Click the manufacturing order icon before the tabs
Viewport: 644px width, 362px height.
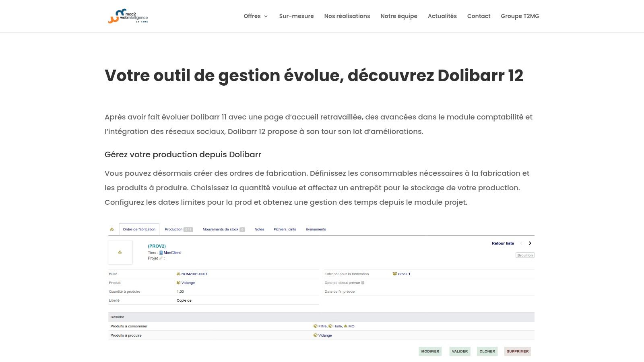(x=112, y=229)
